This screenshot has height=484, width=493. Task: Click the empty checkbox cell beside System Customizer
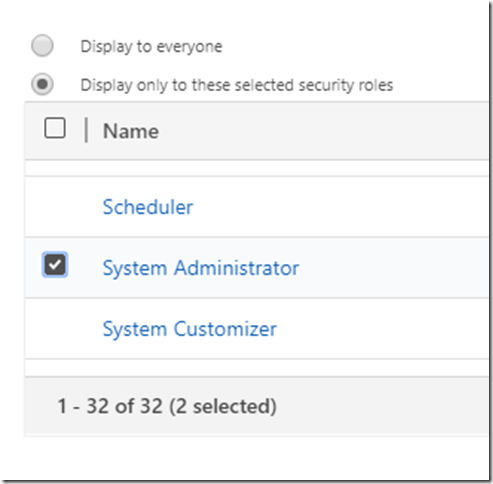pyautogui.click(x=55, y=329)
